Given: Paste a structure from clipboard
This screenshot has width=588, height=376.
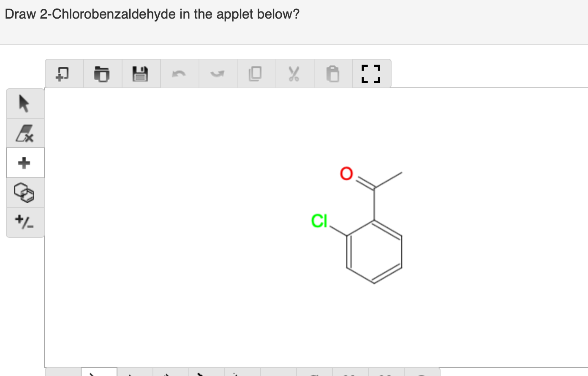Looking at the screenshot, I should [x=333, y=73].
